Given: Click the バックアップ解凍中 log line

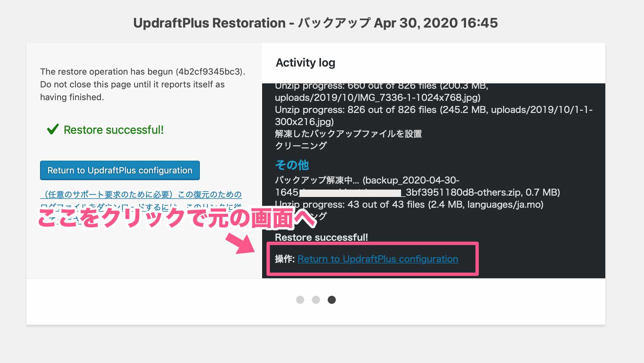Looking at the screenshot, I should (418, 186).
